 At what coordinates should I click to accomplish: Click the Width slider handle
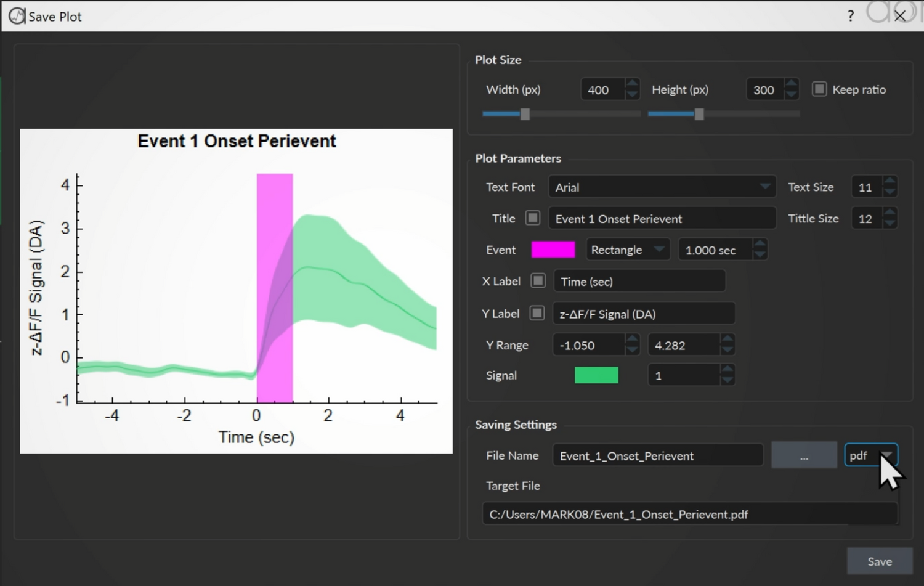tap(525, 114)
